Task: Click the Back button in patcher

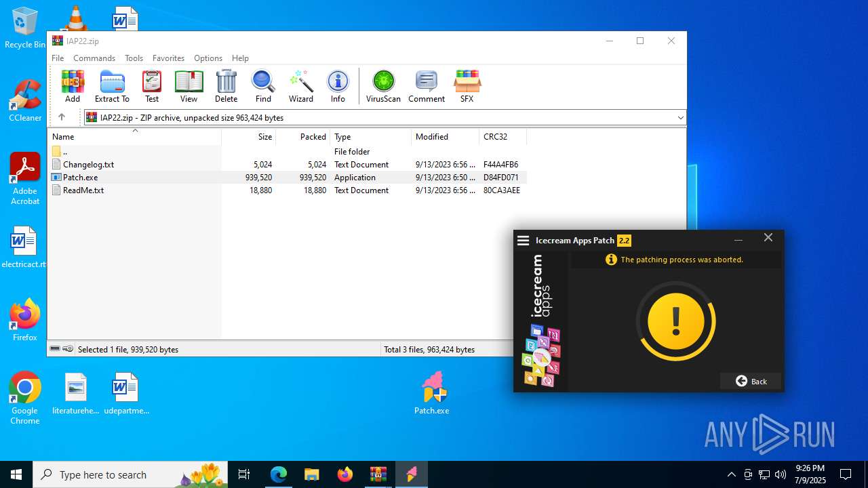Action: 751,381
